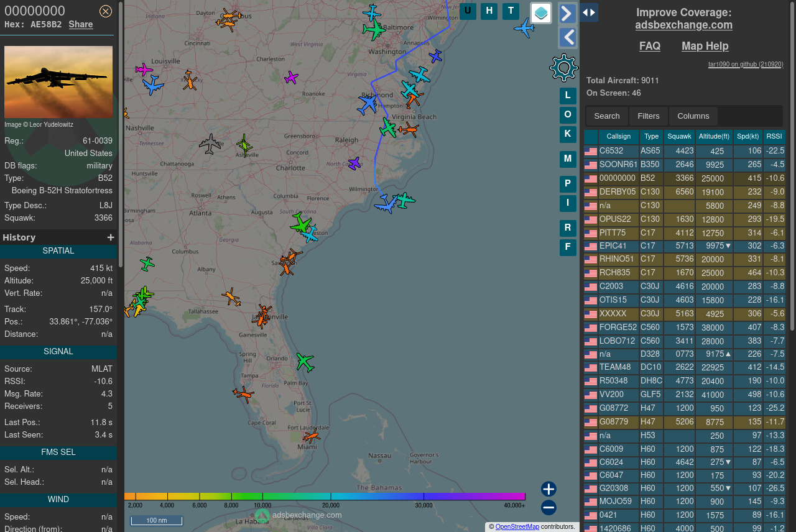Toggle the K map option button
The image size is (796, 532).
(568, 134)
